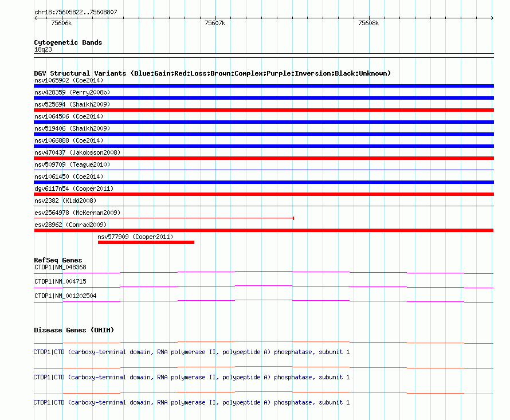Viewport: 510px width, 420px height.
Task: Open the Cytogenetic Bands track heading
Action: pyautogui.click(x=68, y=42)
